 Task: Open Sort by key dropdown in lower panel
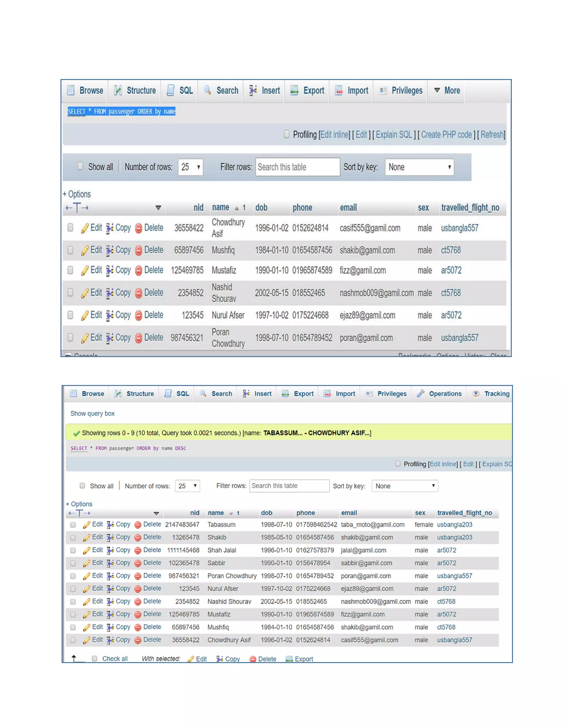(405, 486)
